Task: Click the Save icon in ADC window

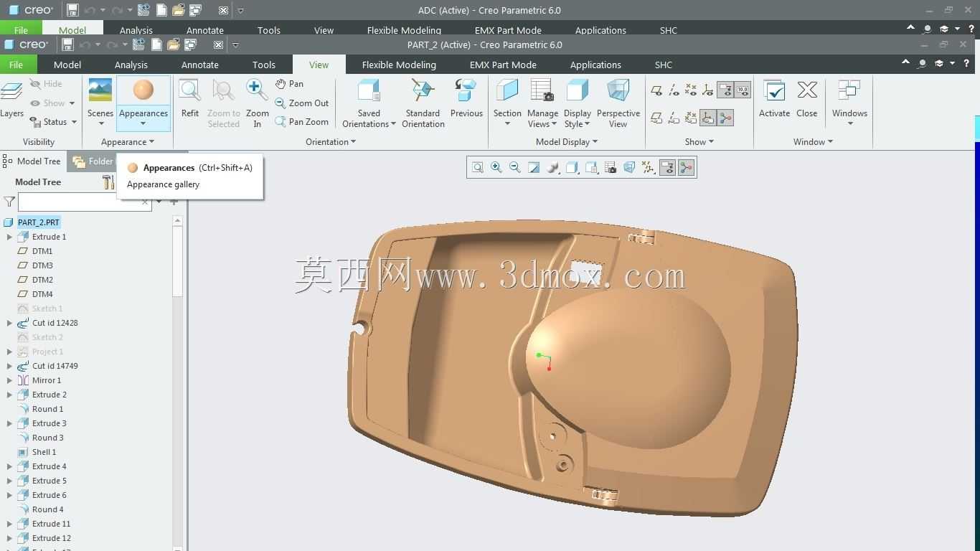Action: [72, 10]
